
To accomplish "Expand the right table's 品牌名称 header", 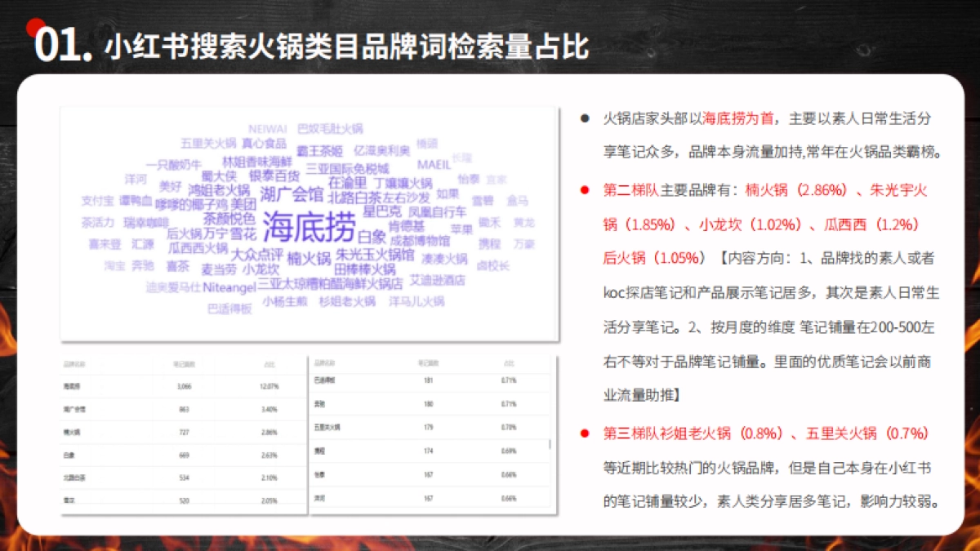I will coord(324,363).
